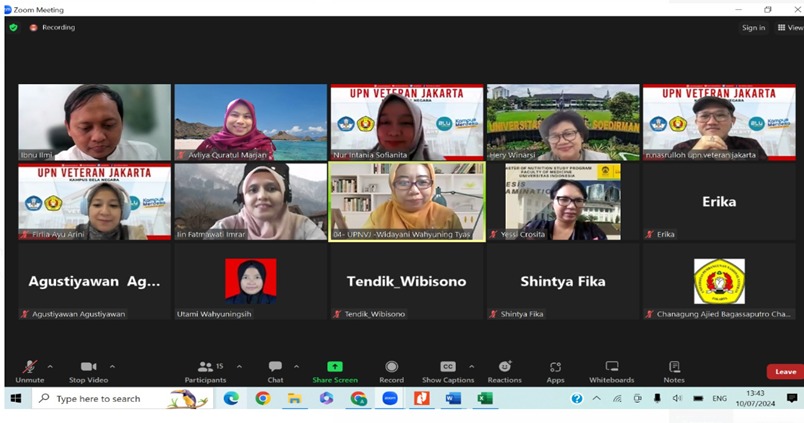Click Sign in at top right
Image resolution: width=804 pixels, height=423 pixels.
coord(753,28)
